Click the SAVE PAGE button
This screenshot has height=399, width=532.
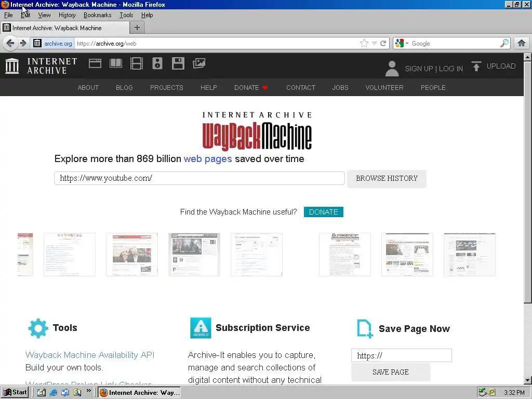[x=391, y=372]
